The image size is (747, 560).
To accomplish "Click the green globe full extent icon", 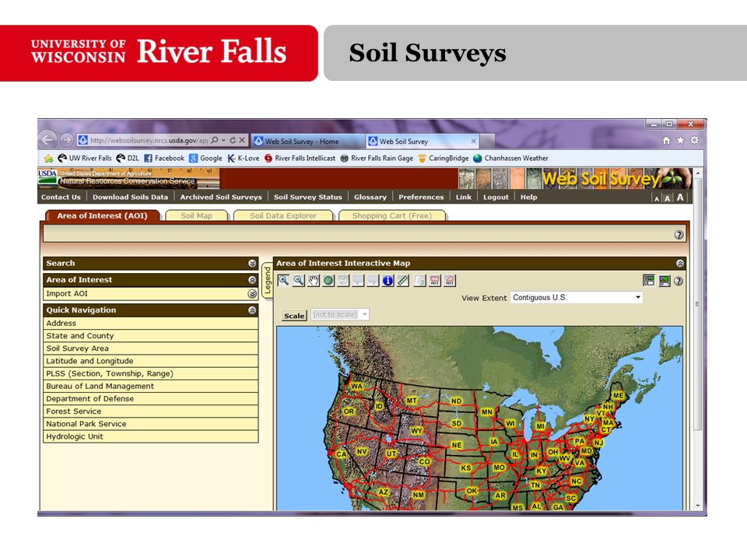I will 328,281.
